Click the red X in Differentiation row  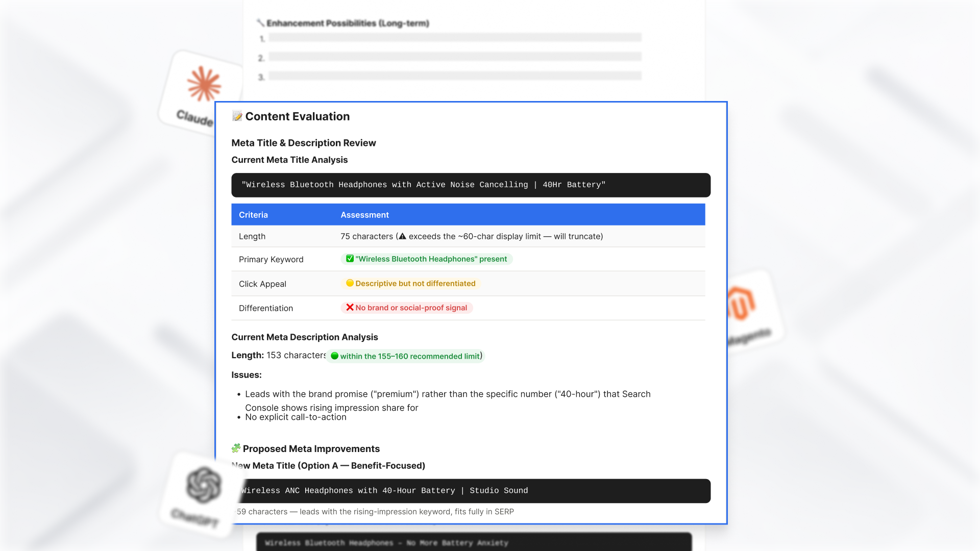click(x=350, y=307)
